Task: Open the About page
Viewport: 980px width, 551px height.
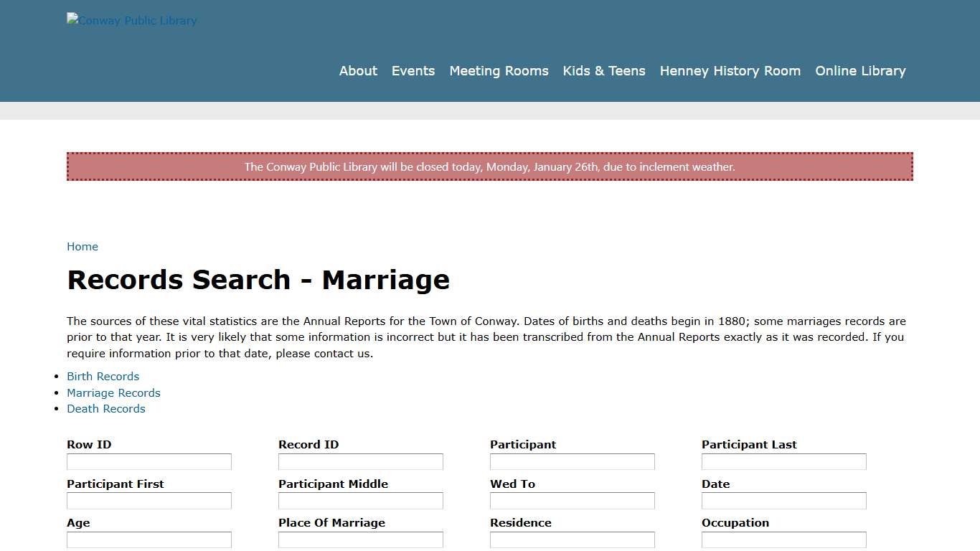Action: pos(358,71)
